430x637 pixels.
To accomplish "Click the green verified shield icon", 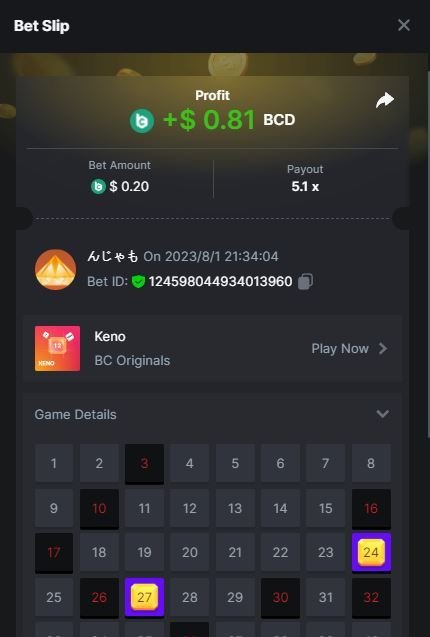I will tap(138, 282).
